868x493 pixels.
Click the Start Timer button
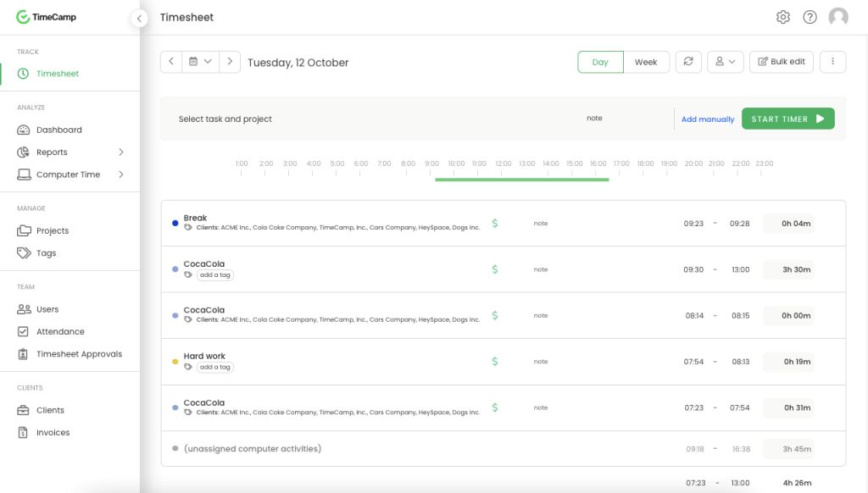[787, 119]
